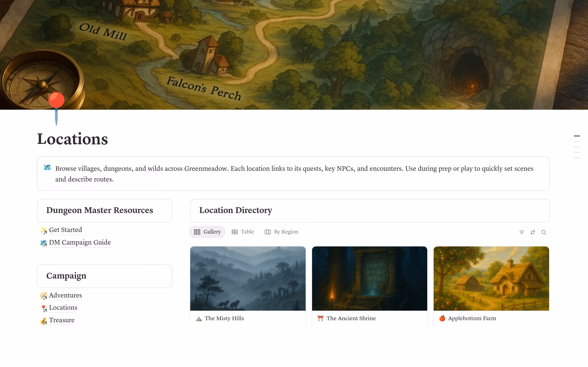Click the Adventures compass icon
588x367 pixels.
(44, 296)
